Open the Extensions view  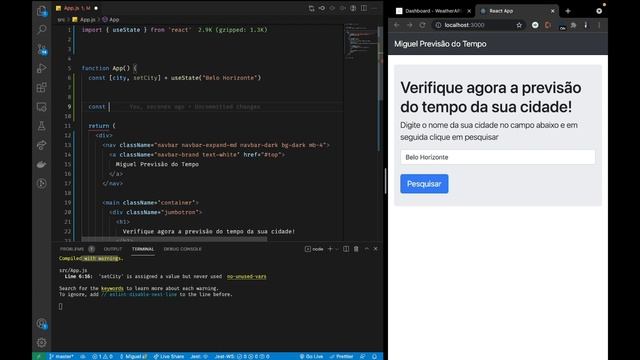point(42,87)
